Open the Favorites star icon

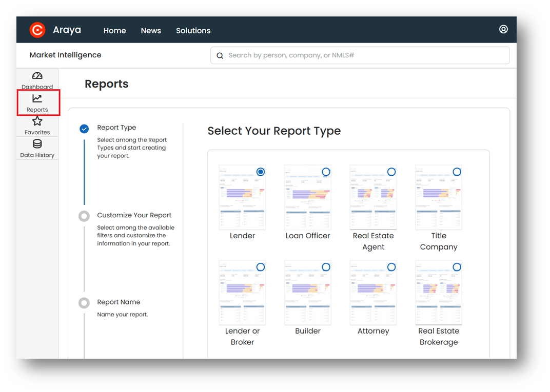pos(37,121)
